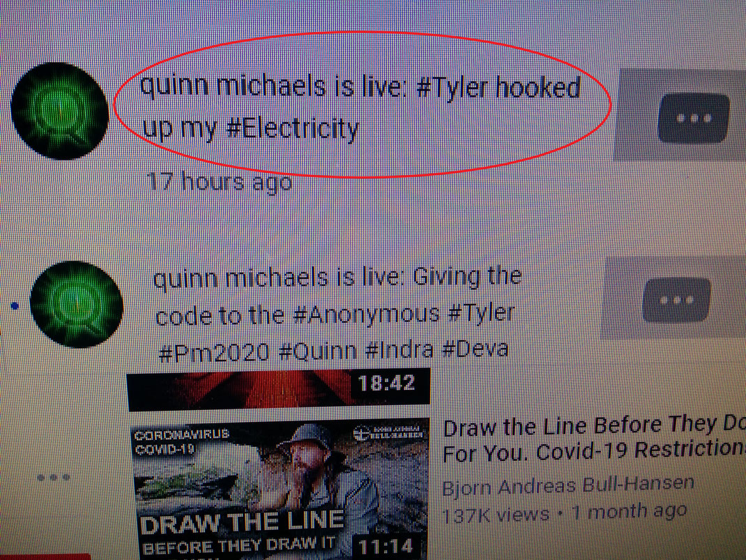746x560 pixels.
Task: Click channel logo on Draw the Line thumbnail
Action: tap(388, 433)
